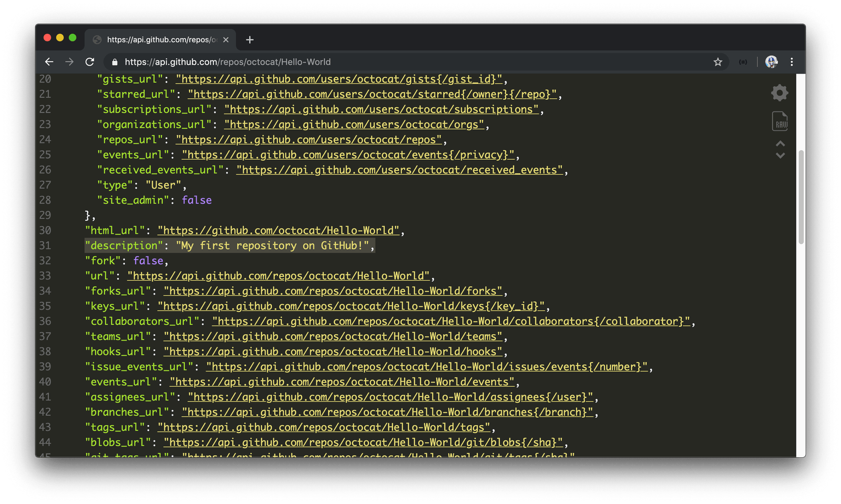Open the url link on line 33
Viewport: 841px width, 504px height.
click(279, 276)
